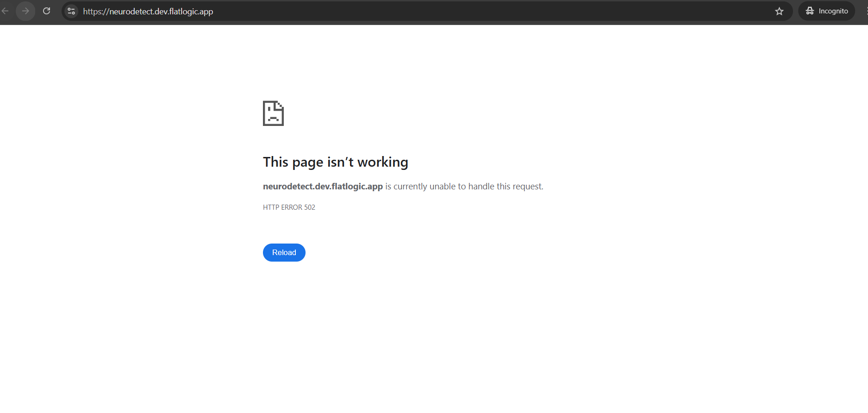Screen dimensions: 868x413
Task: Click "is currently unable to handle this request" text
Action: [464, 187]
